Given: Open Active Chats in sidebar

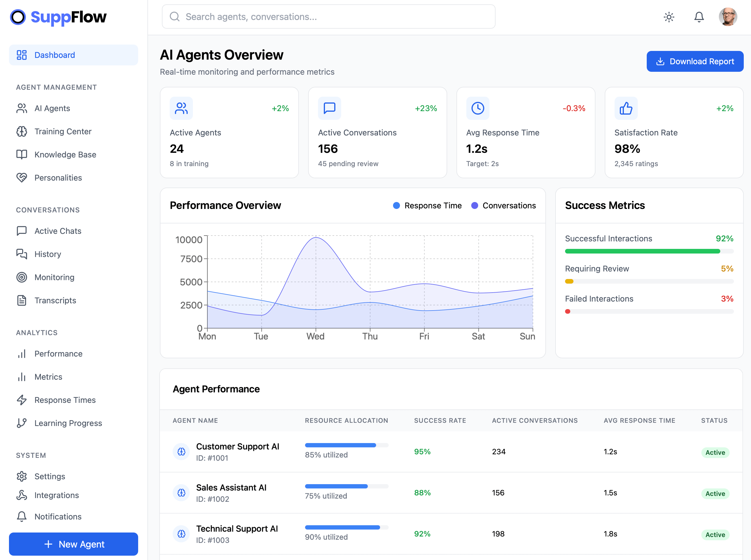Looking at the screenshot, I should [x=73, y=231].
